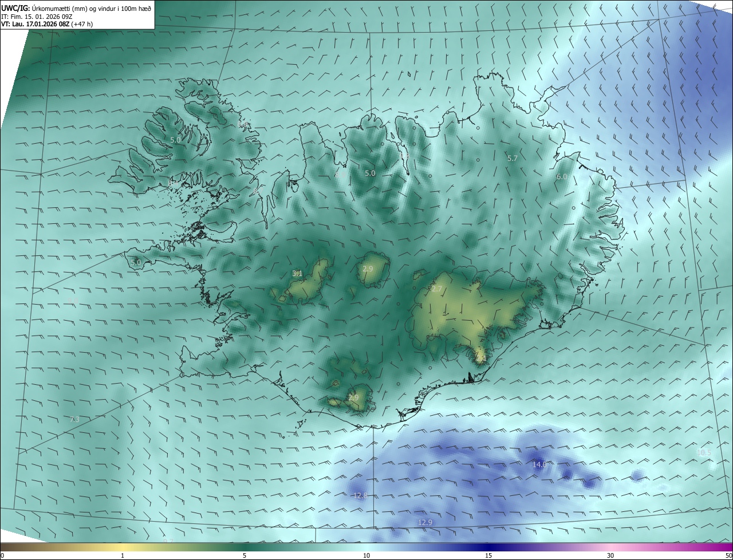
Task: Click the 7.3 value over the southwest ocean
Action: pyautogui.click(x=74, y=419)
